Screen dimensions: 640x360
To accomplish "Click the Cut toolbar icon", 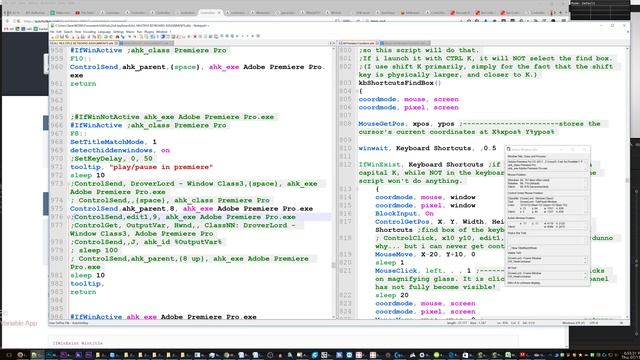I will (x=89, y=36).
